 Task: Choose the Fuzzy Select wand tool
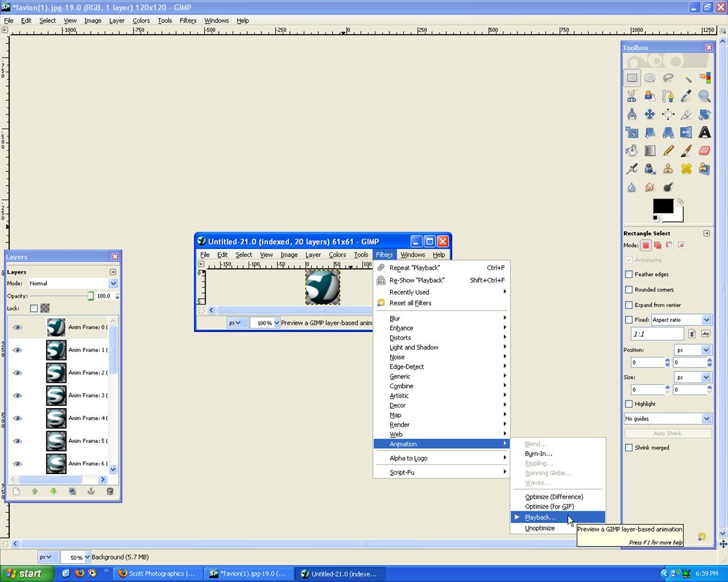coord(686,78)
